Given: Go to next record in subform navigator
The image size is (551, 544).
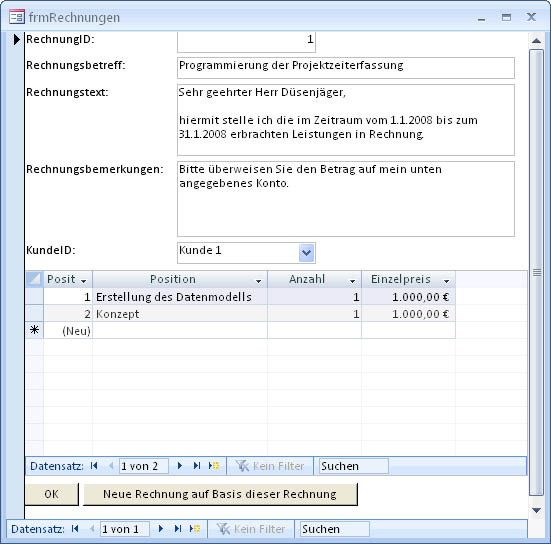Looking at the screenshot, I should 180,466.
